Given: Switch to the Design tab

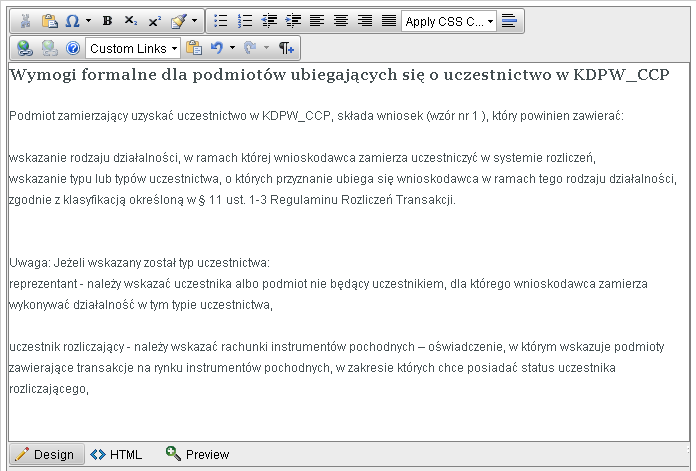Looking at the screenshot, I should [x=46, y=455].
